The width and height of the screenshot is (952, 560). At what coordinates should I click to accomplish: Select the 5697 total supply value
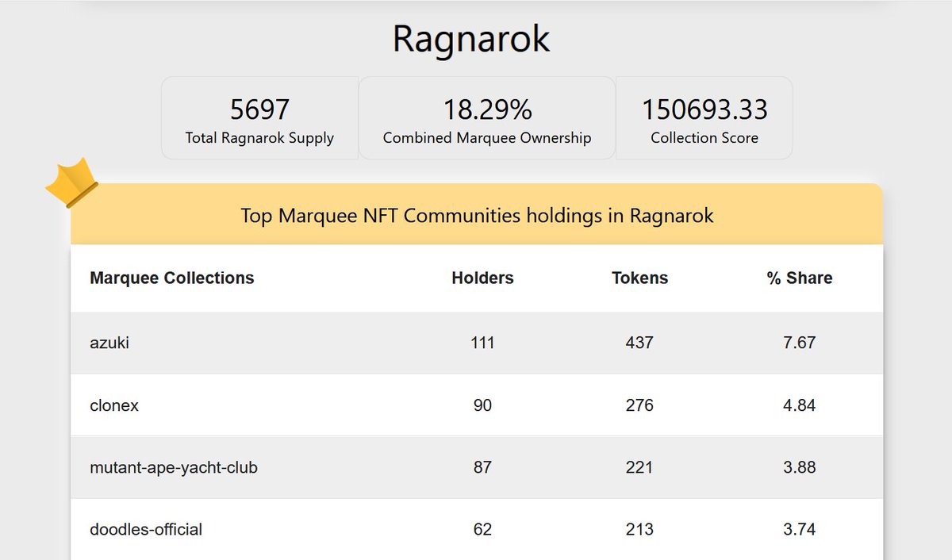259,109
